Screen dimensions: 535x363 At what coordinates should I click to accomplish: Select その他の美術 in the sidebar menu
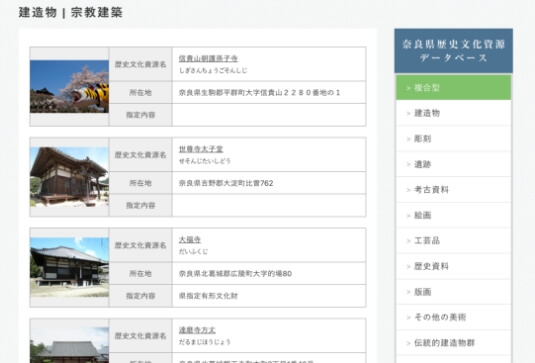click(x=453, y=317)
